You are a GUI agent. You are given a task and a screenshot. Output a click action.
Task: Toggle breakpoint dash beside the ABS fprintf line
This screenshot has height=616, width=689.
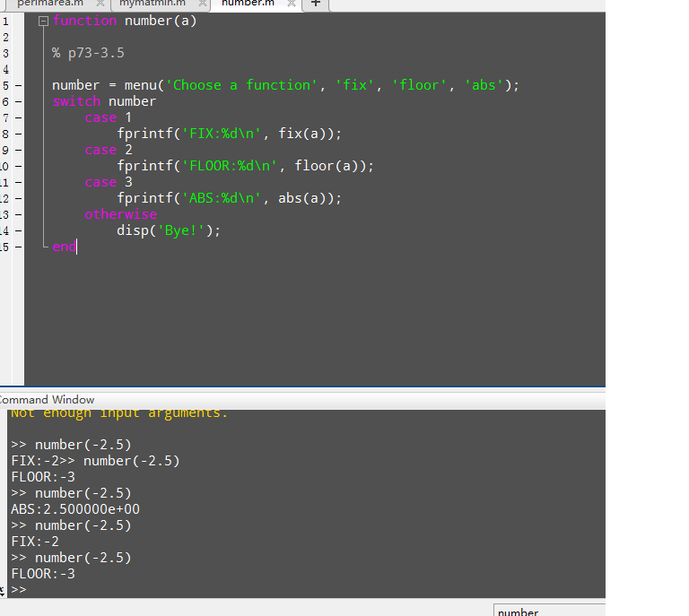[x=19, y=198]
